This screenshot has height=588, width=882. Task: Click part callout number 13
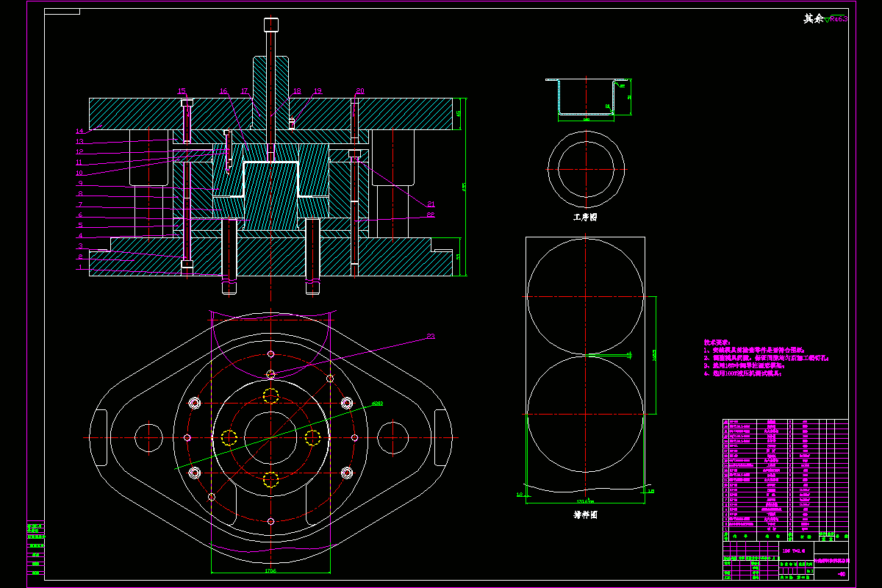tap(79, 141)
